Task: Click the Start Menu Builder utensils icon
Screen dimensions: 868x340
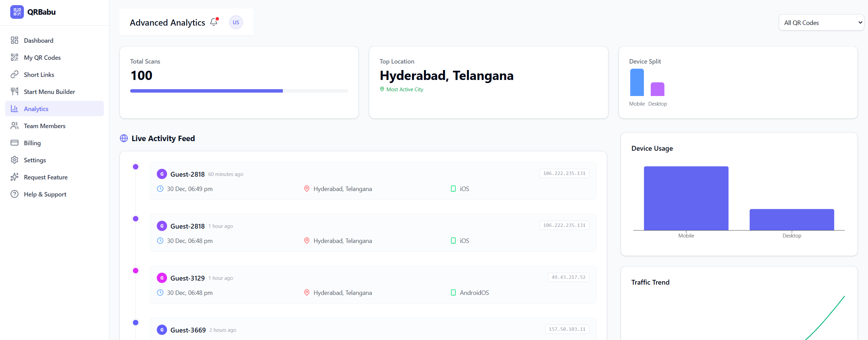Action: (14, 92)
